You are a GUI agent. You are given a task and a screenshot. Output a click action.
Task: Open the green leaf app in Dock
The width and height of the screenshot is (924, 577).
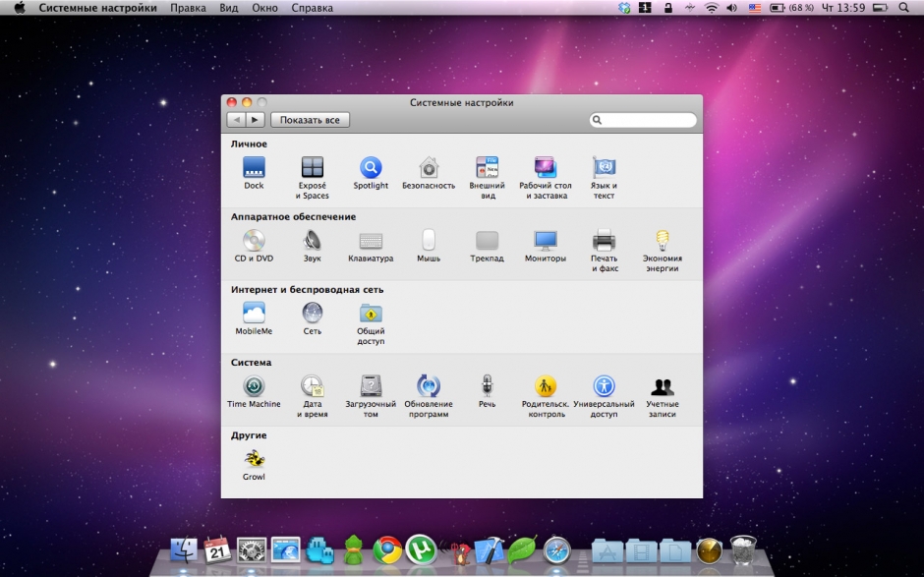(522, 549)
